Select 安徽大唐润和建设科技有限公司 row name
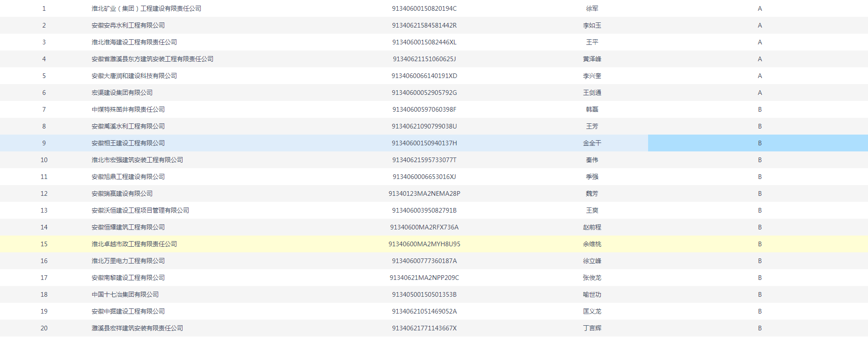Viewport: 868px width, 343px height. [x=134, y=76]
